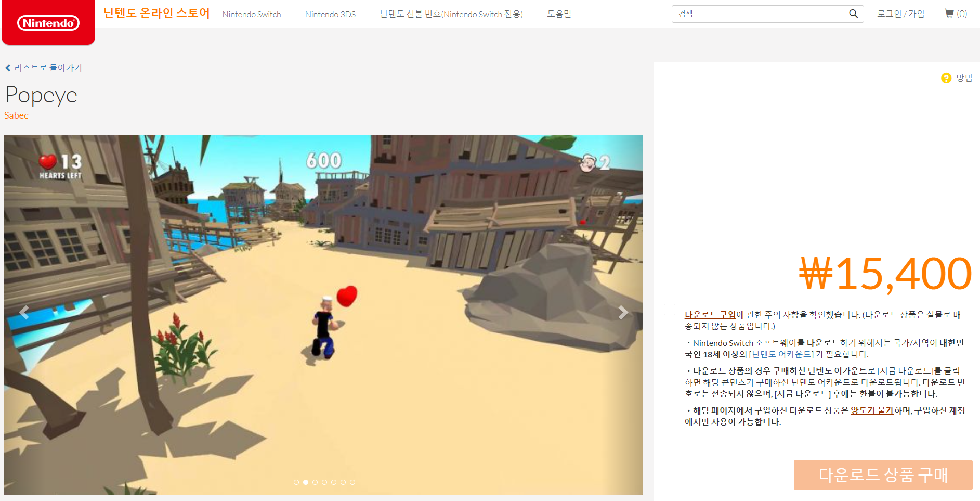This screenshot has height=501, width=980.
Task: Show previous screenshot with left arrow
Action: [24, 312]
